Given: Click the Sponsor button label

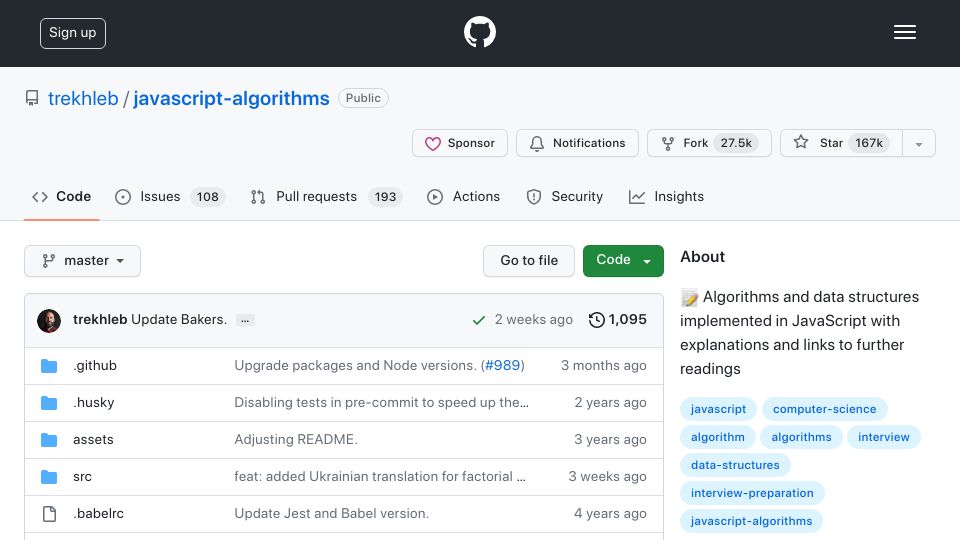Looking at the screenshot, I should [x=471, y=143].
